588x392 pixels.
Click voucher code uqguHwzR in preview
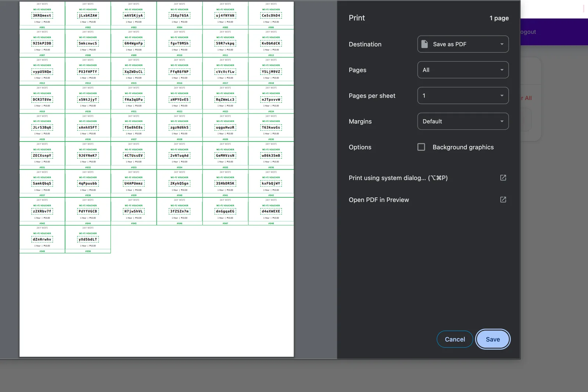click(x=225, y=127)
